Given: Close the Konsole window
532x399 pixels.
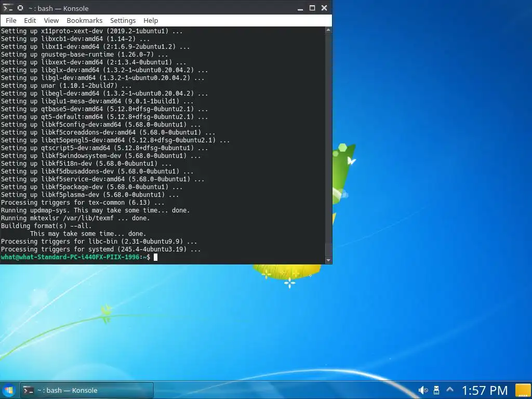Looking at the screenshot, I should [324, 8].
